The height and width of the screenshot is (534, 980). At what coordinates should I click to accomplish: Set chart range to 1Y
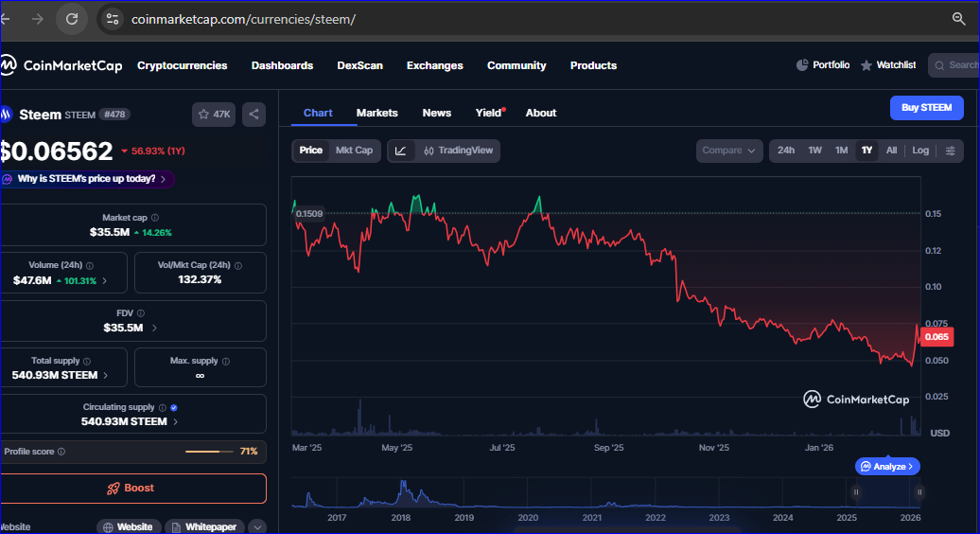click(866, 151)
